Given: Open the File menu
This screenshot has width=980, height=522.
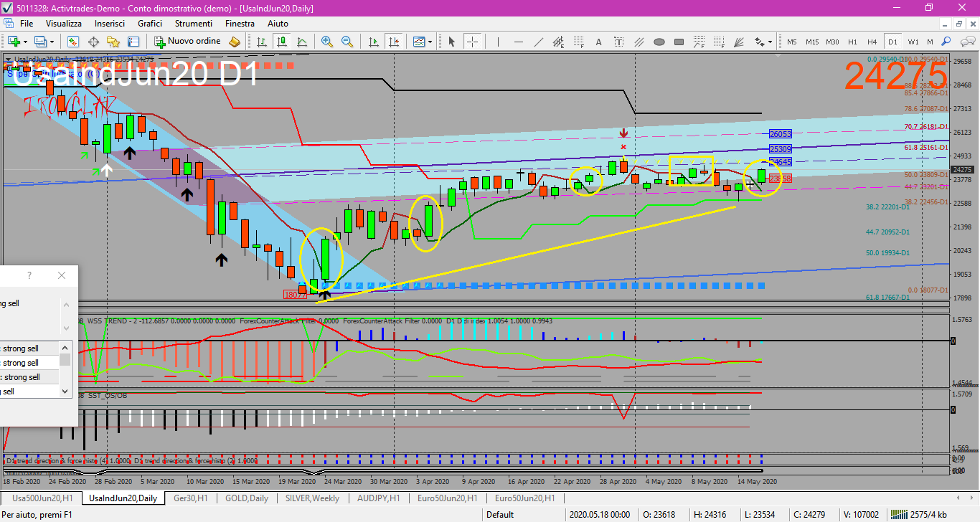Looking at the screenshot, I should pyautogui.click(x=27, y=24).
